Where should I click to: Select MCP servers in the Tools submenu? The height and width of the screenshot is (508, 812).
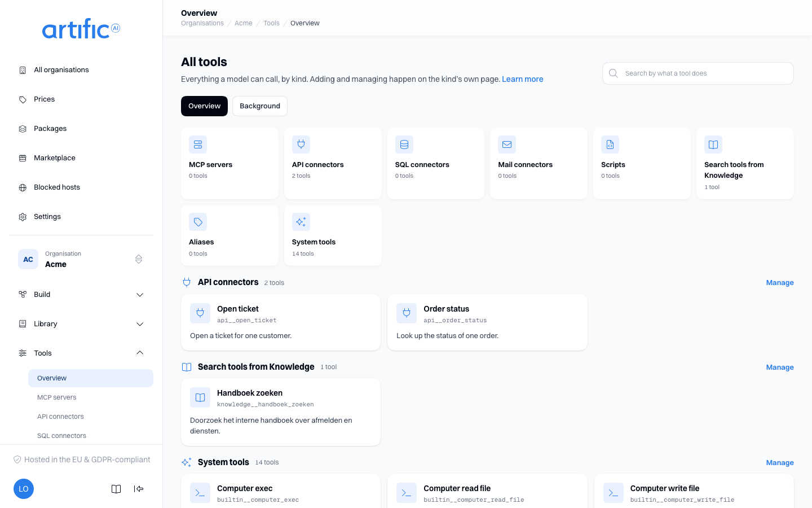91,397
